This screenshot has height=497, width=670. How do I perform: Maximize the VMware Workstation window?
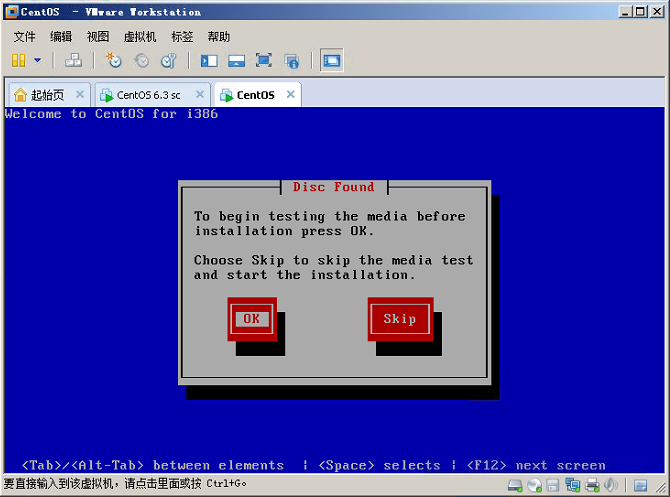(x=641, y=12)
